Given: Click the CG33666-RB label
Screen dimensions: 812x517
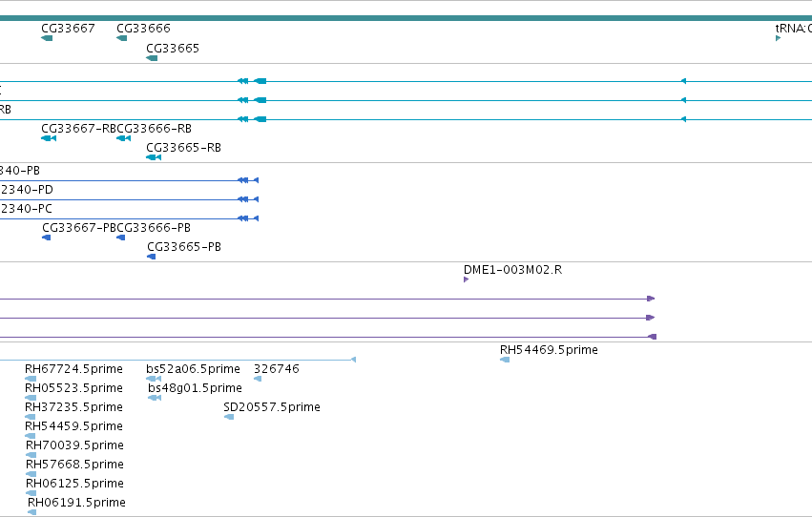Looking at the screenshot, I should click(155, 129).
